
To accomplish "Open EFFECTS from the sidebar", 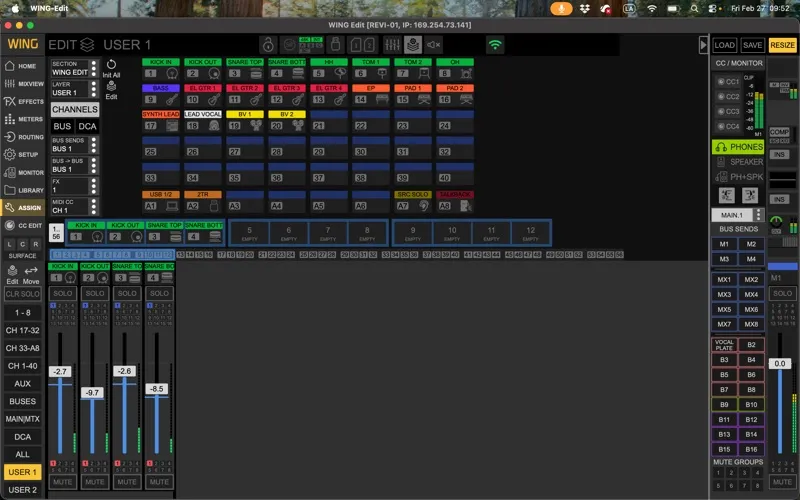I will coord(22,102).
